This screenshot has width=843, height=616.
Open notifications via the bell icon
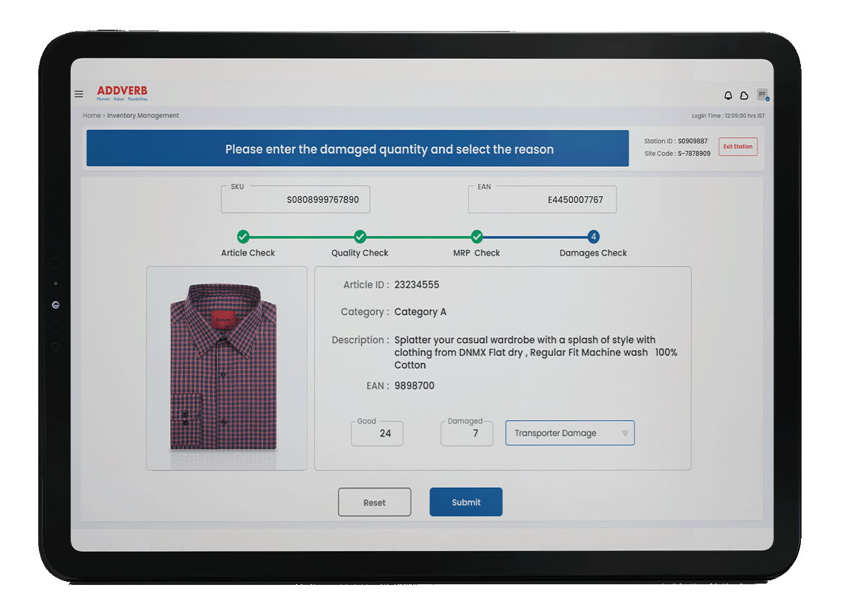727,94
